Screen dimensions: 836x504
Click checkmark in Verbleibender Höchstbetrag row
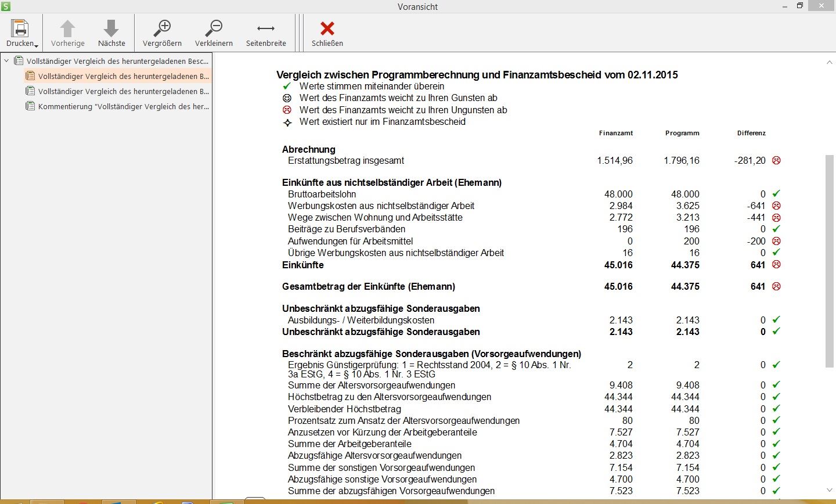tap(776, 408)
